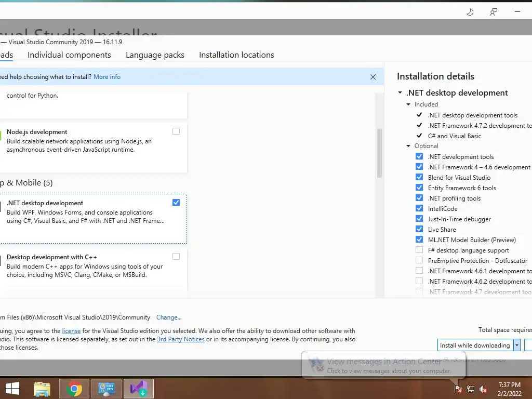Image resolution: width=532 pixels, height=399 pixels.
Task: Collapse .NET desktop development details
Action: click(x=400, y=92)
